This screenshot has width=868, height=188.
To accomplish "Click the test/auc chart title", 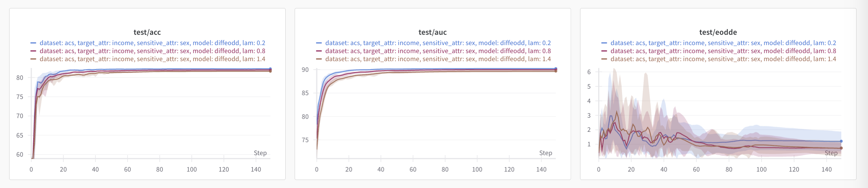I will pos(432,32).
